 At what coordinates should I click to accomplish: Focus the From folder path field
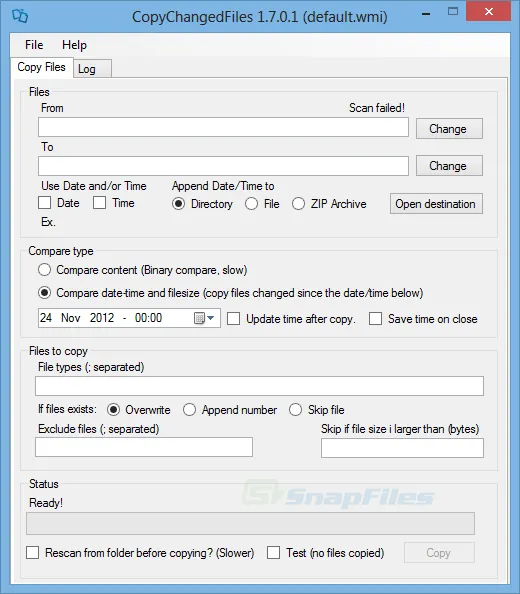pos(223,127)
